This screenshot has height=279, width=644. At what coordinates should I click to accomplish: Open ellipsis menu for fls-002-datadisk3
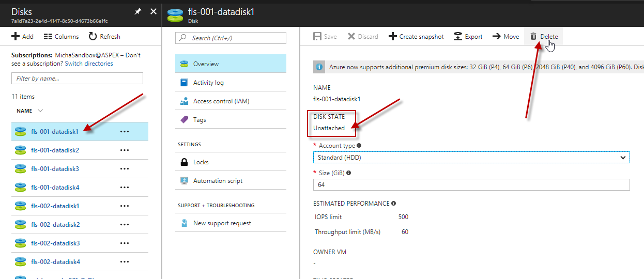click(124, 243)
